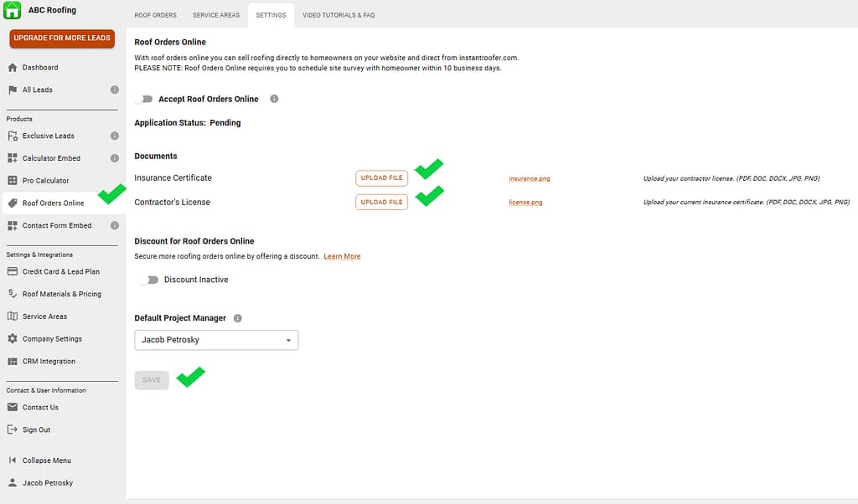Click the Dashboard home icon

coord(13,68)
